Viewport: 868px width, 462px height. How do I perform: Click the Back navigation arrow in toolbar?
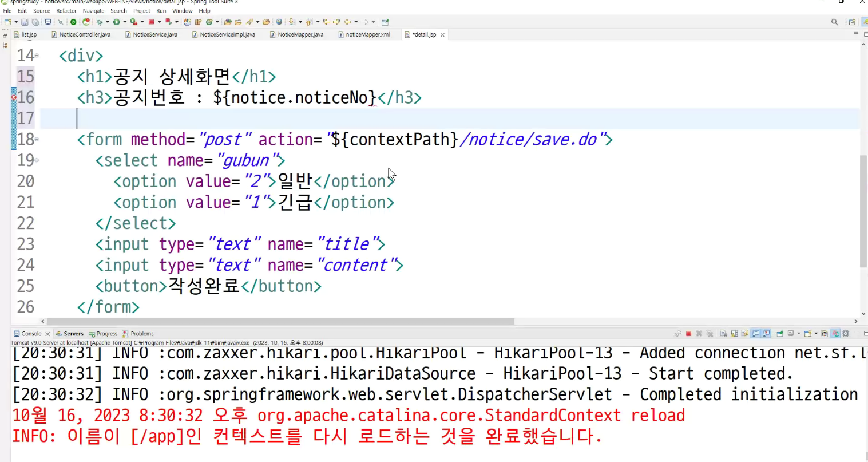click(x=347, y=22)
